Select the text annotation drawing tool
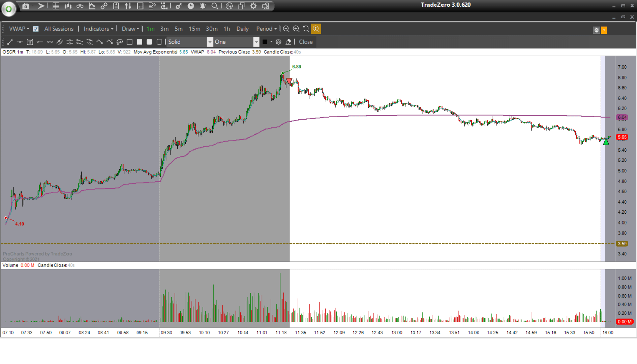The height and width of the screenshot is (364, 637). (30, 42)
